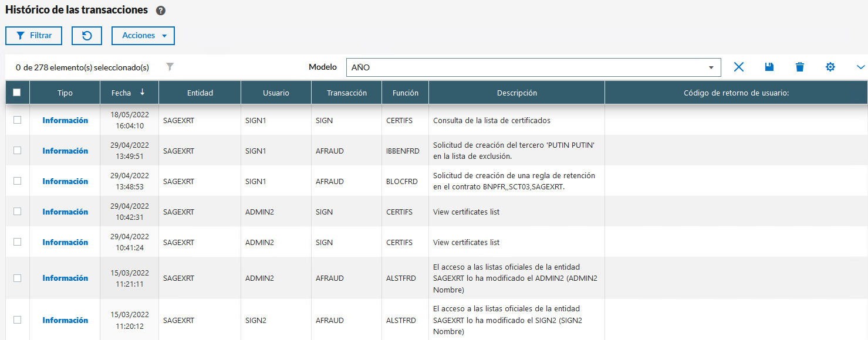The height and width of the screenshot is (340, 868).
Task: Open settings with the gear icon
Action: click(x=830, y=67)
